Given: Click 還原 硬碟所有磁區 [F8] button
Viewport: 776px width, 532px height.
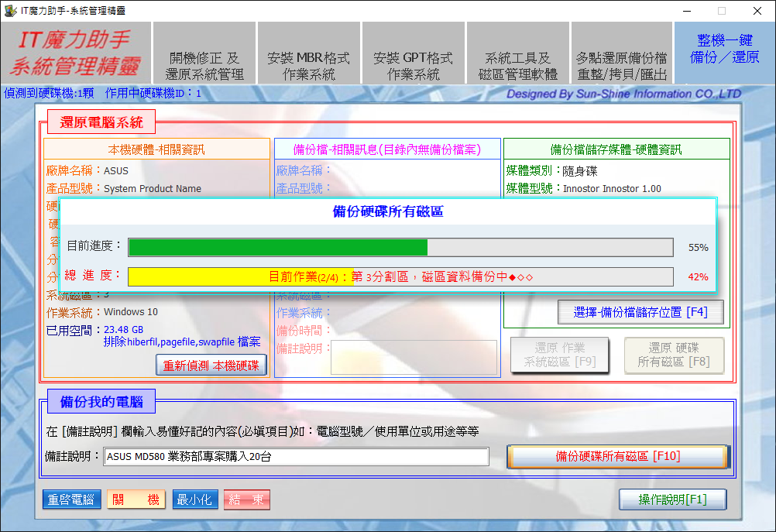Looking at the screenshot, I should point(674,355).
